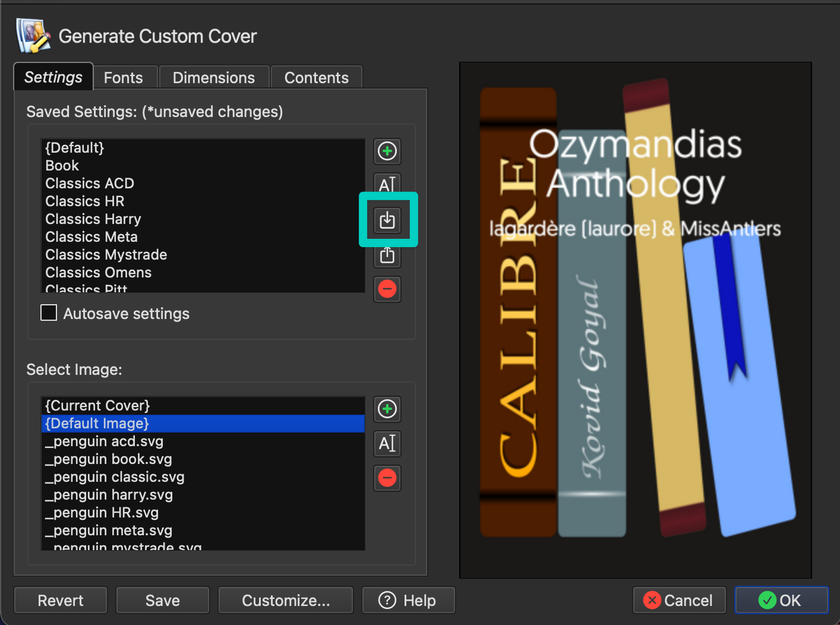840x625 pixels.
Task: Select Classics HR setting
Action: coord(203,201)
